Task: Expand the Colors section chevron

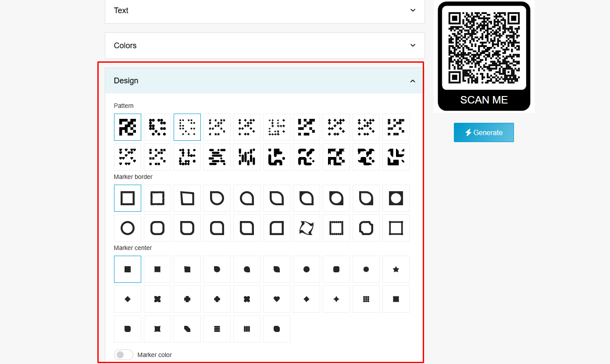Action: [413, 45]
